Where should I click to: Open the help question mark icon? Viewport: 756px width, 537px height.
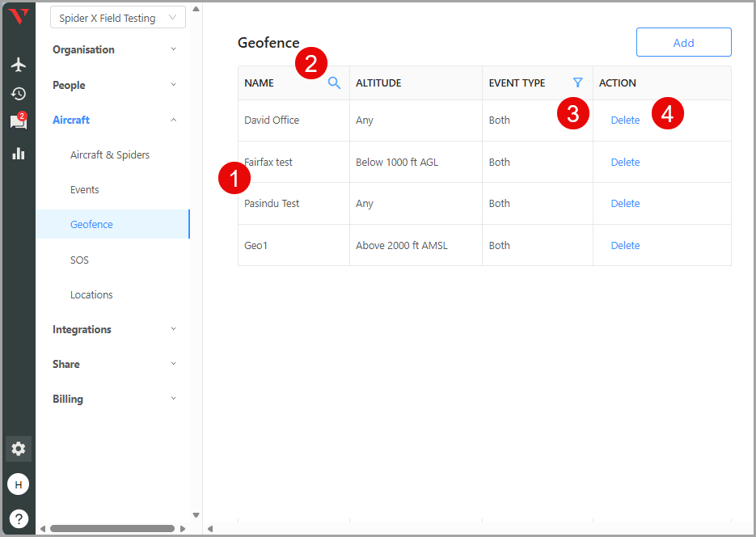click(18, 518)
